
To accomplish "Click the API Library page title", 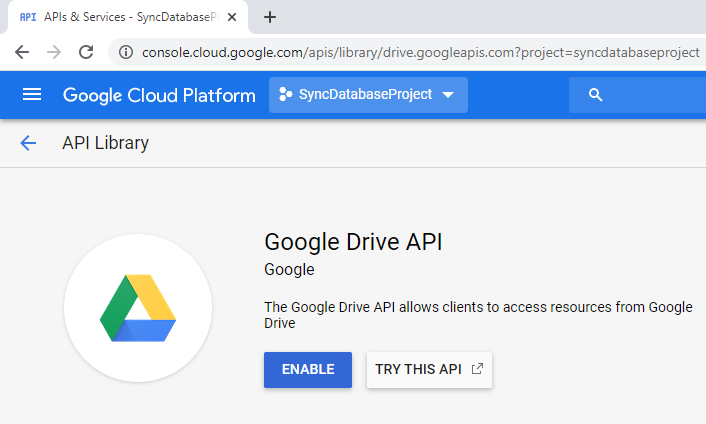I will click(105, 143).
